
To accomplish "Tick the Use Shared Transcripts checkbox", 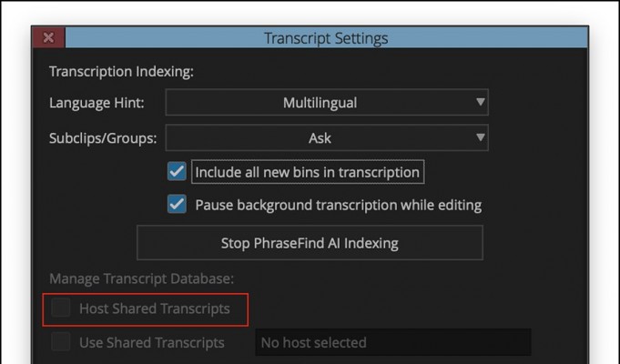I will click(61, 343).
